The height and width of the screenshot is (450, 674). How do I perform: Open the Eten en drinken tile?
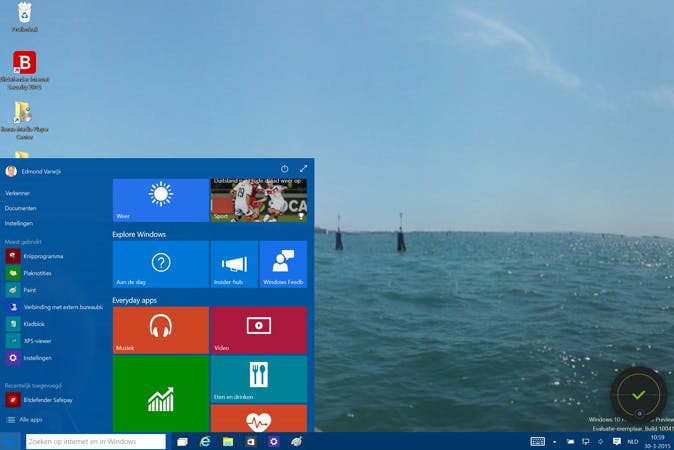259,379
